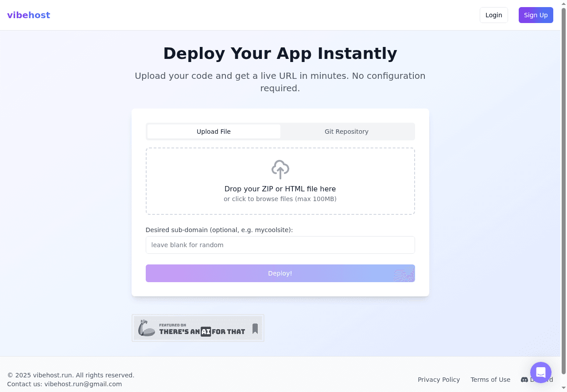Click the vibehost.run contact email address
Image resolution: width=567 pixels, height=392 pixels.
pos(83,384)
